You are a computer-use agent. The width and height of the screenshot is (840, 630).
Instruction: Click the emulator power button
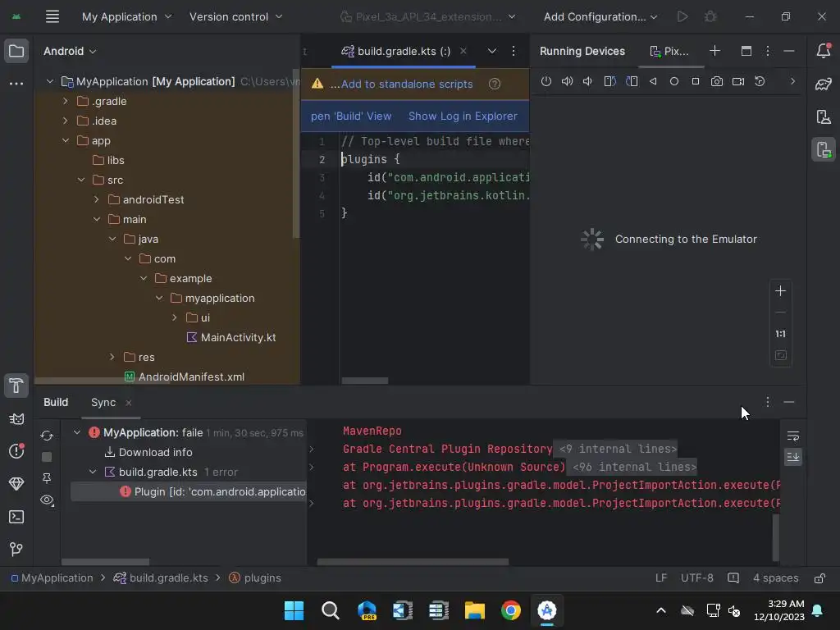pyautogui.click(x=546, y=81)
